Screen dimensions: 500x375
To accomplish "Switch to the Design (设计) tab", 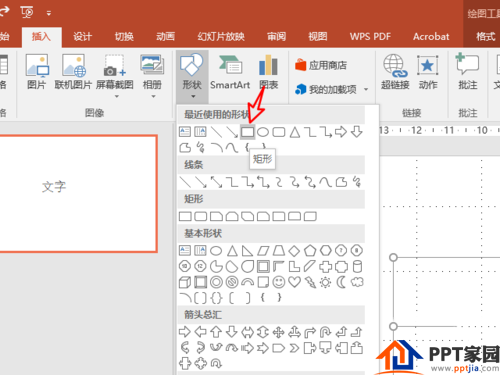I will tap(82, 36).
